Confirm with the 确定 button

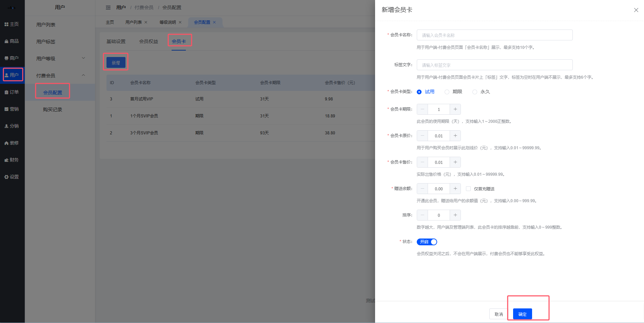[522, 314]
